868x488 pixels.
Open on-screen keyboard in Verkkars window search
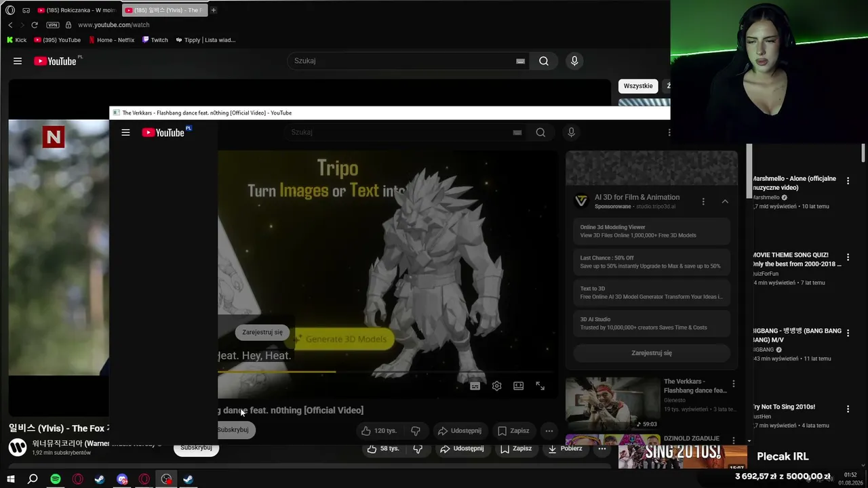pos(517,132)
